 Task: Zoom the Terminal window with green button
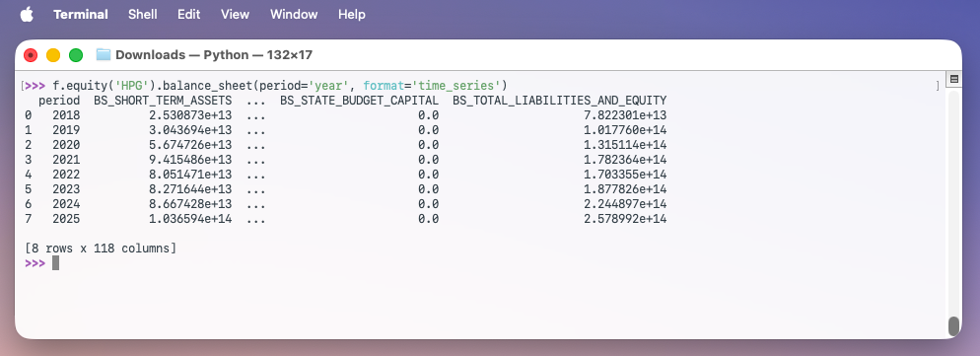(76, 55)
